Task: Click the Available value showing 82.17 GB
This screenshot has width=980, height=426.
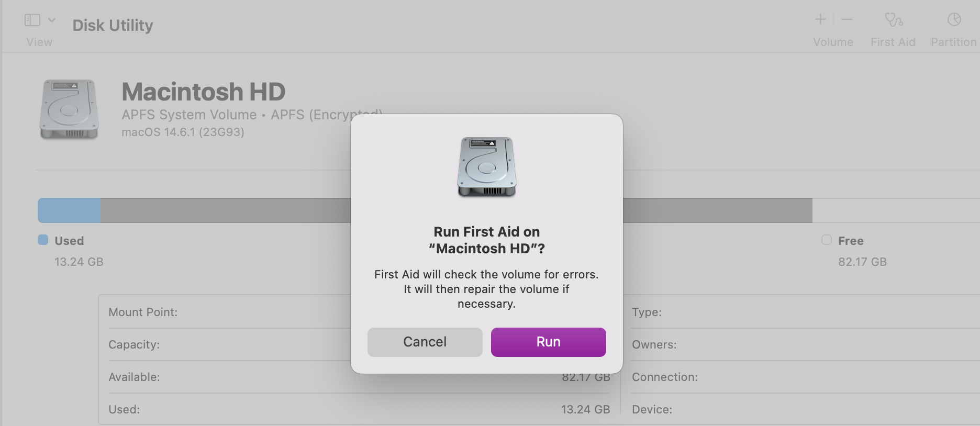Action: pos(586,377)
